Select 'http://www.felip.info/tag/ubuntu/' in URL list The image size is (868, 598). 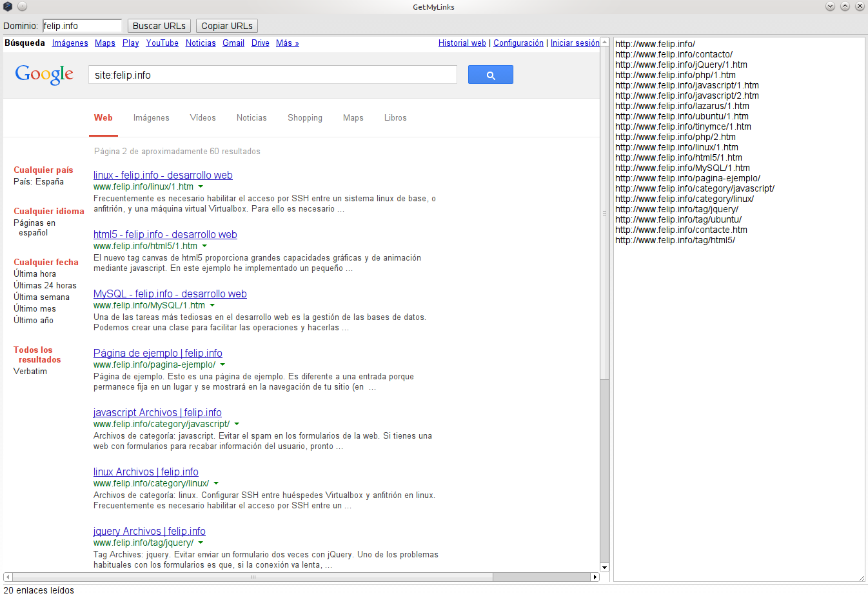[x=678, y=219]
